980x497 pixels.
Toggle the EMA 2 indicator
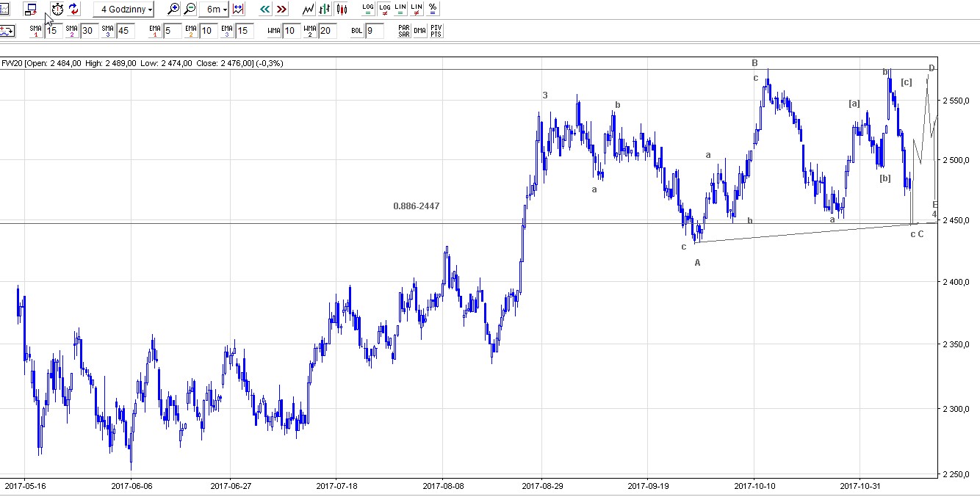click(x=190, y=31)
